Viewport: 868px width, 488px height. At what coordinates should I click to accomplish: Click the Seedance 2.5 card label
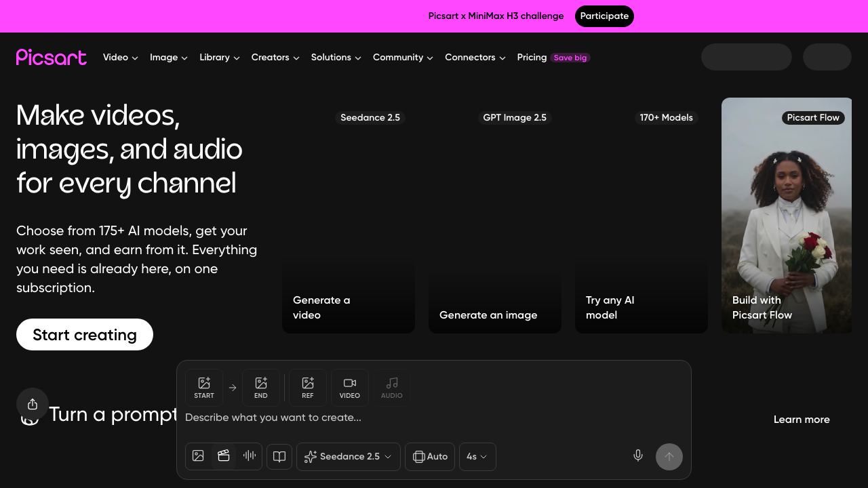click(370, 118)
